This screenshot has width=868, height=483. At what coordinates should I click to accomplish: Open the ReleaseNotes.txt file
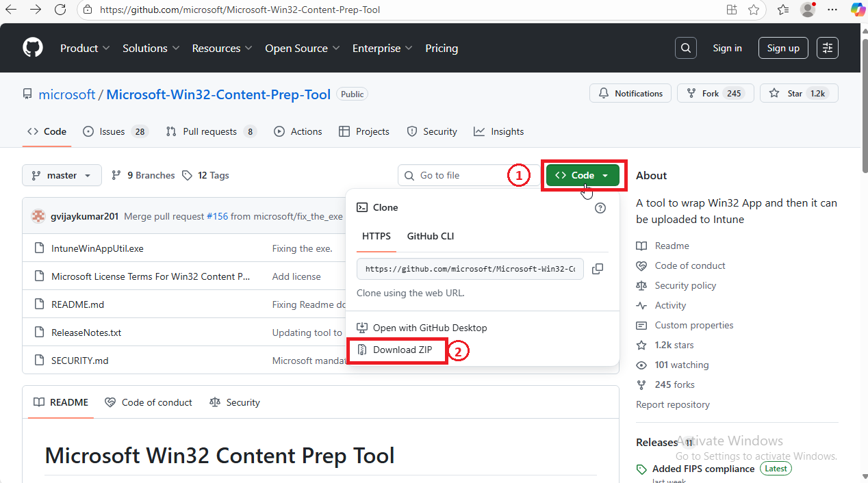point(86,332)
